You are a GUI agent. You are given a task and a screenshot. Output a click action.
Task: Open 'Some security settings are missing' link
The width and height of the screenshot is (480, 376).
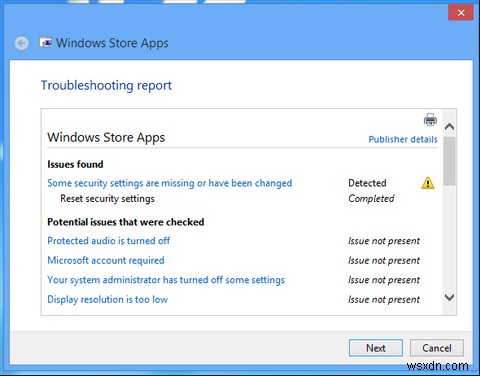pyautogui.click(x=170, y=183)
